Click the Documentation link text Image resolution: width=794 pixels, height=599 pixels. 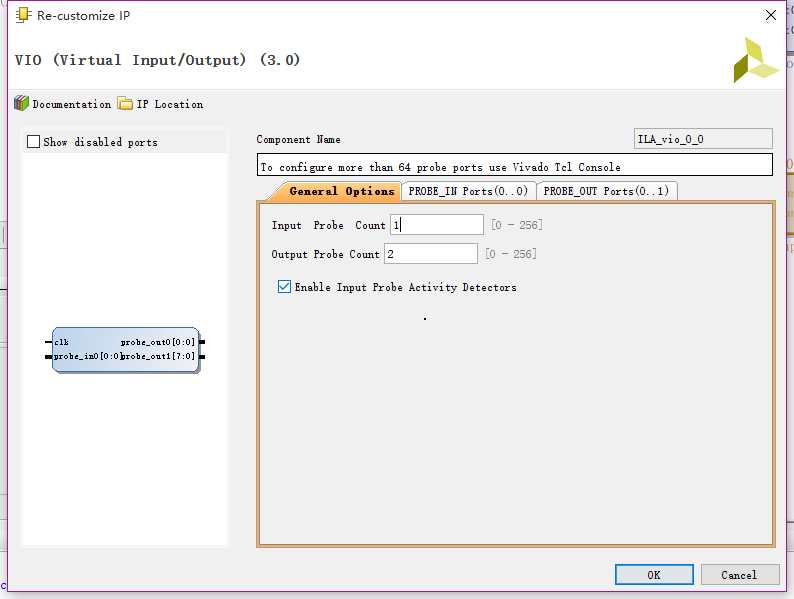click(71, 104)
